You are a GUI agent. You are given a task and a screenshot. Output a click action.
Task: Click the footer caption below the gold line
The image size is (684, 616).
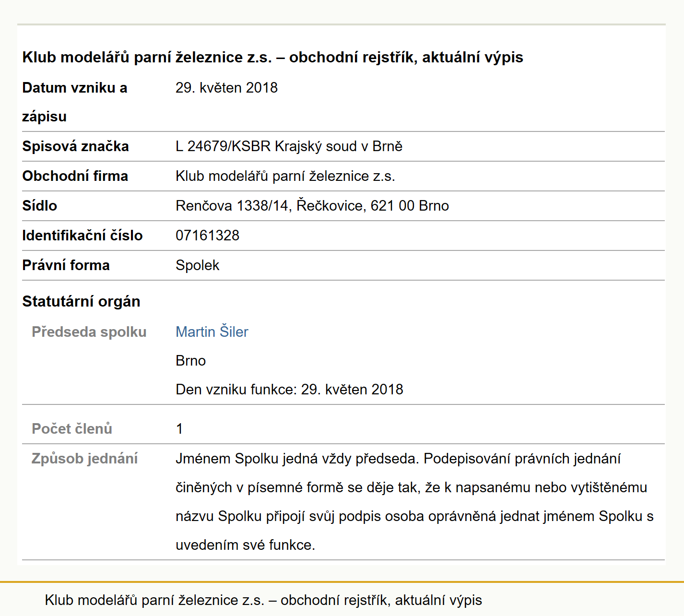tap(263, 600)
